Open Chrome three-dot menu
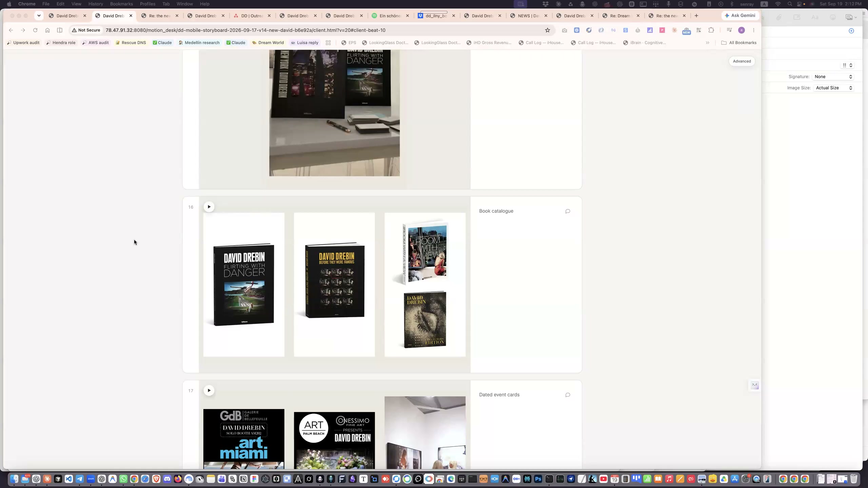 pyautogui.click(x=753, y=30)
